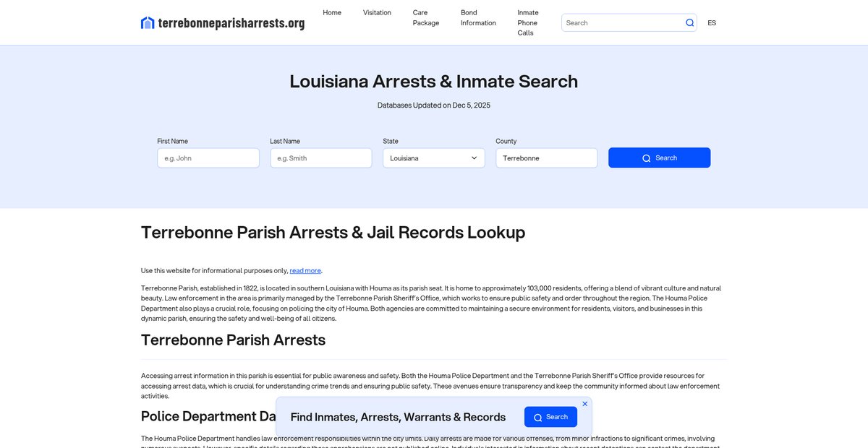The width and height of the screenshot is (868, 448).
Task: Click the blue house logo icon
Action: [x=148, y=23]
